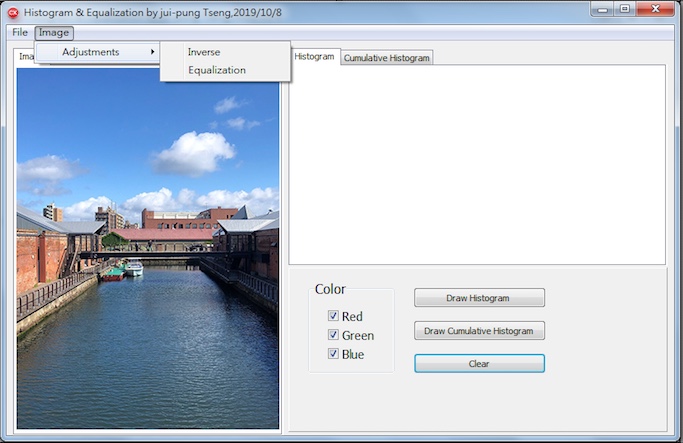This screenshot has width=683, height=443.
Task: Switch to the Histogram tab
Action: tap(314, 57)
